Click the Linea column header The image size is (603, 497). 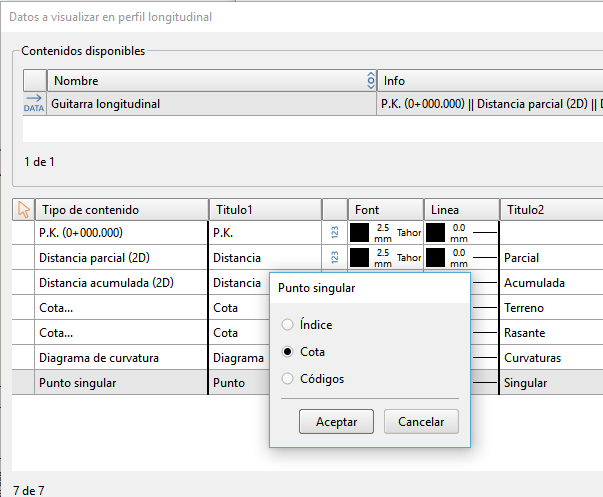click(461, 210)
